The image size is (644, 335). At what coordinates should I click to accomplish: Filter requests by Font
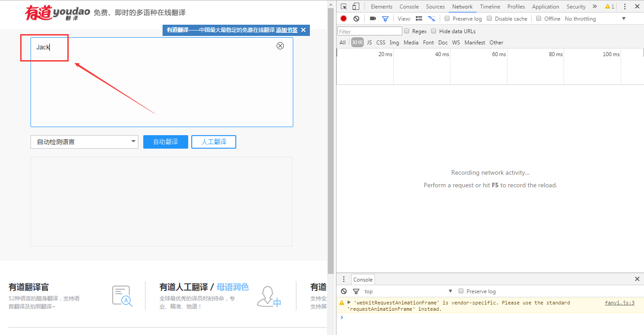tap(428, 42)
